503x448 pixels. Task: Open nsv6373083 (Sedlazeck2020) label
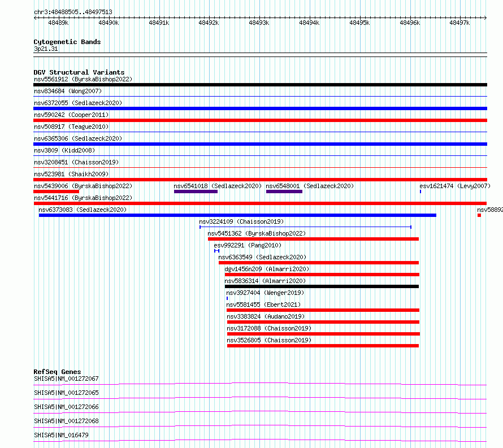83,210
